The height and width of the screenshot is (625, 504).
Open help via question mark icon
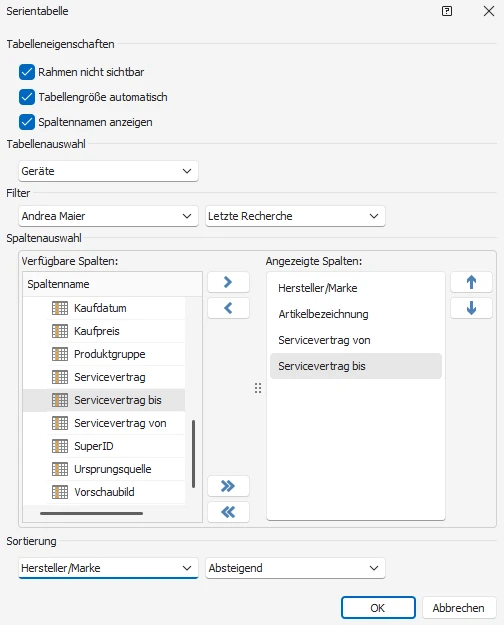click(x=447, y=11)
